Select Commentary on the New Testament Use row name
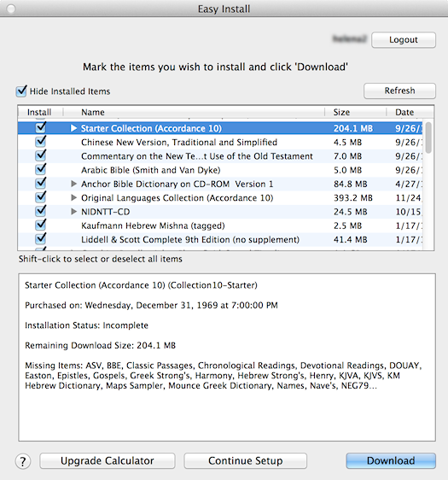The height and width of the screenshot is (480, 448). pyautogui.click(x=196, y=156)
